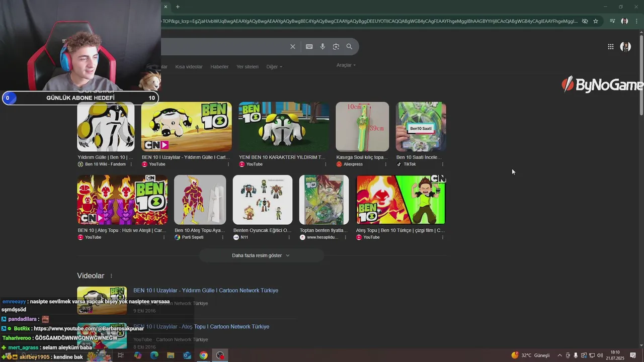This screenshot has height=362, width=644.
Task: Open options for Parti Sepeti result
Action: coord(223,237)
